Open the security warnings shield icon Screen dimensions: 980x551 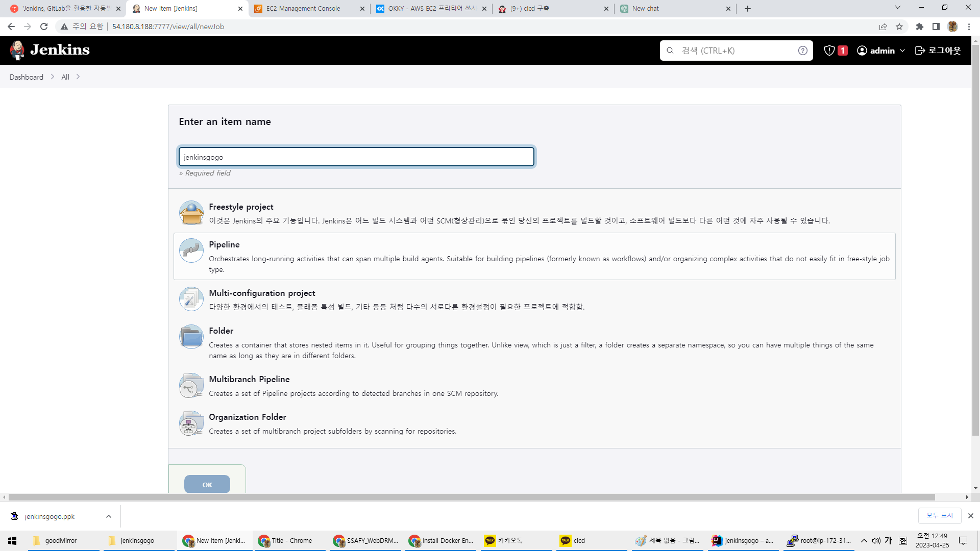point(829,51)
